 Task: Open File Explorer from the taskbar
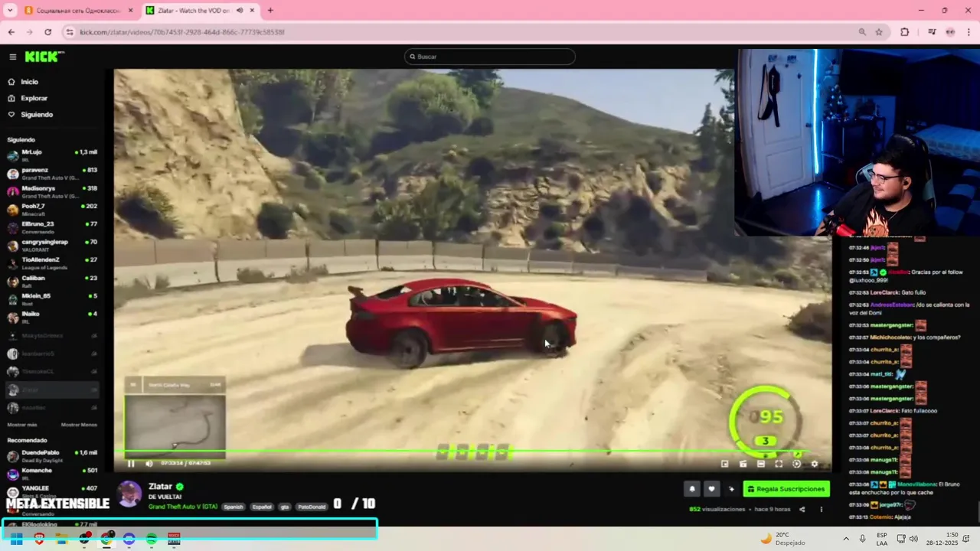(x=61, y=539)
